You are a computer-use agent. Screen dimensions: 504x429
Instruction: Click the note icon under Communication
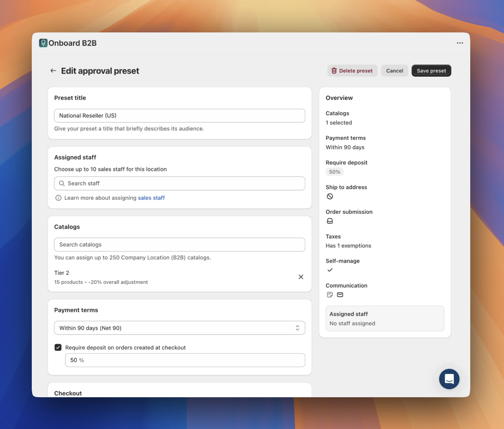[329, 295]
